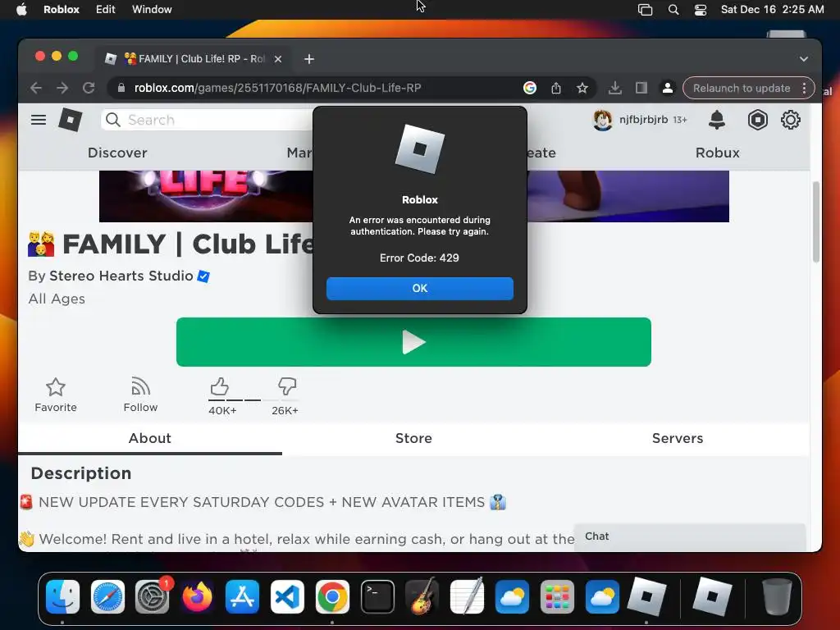Open the settings gear on Roblox page
The width and height of the screenshot is (840, 630).
tap(790, 120)
